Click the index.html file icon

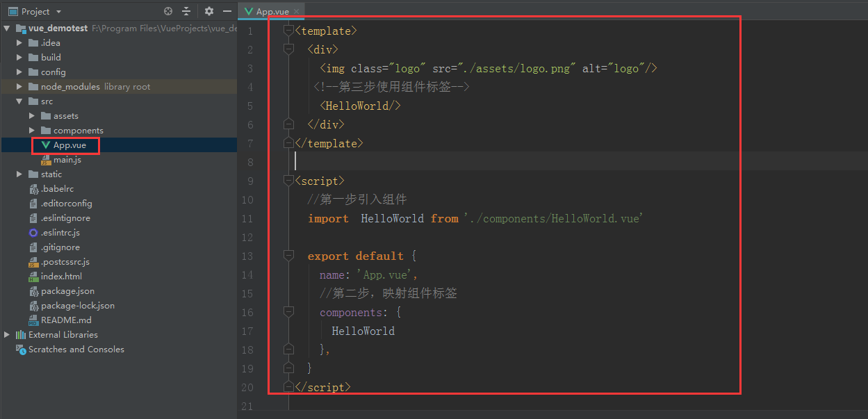[x=33, y=277]
